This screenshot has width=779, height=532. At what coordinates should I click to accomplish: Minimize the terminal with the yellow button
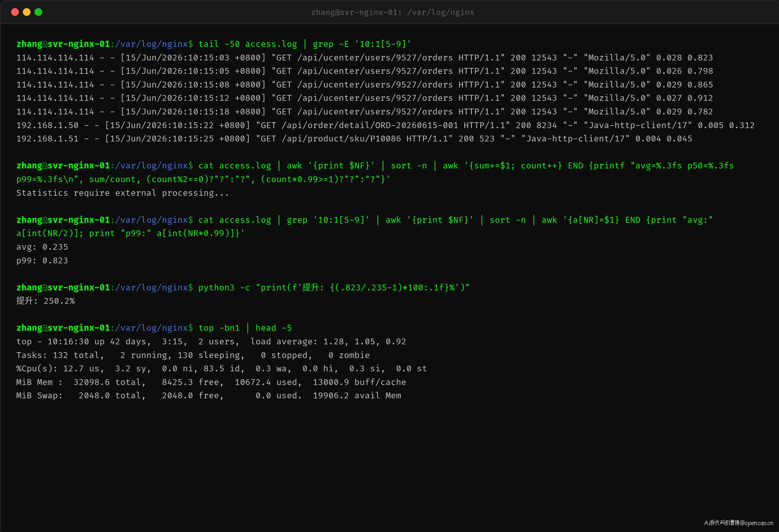tap(26, 12)
